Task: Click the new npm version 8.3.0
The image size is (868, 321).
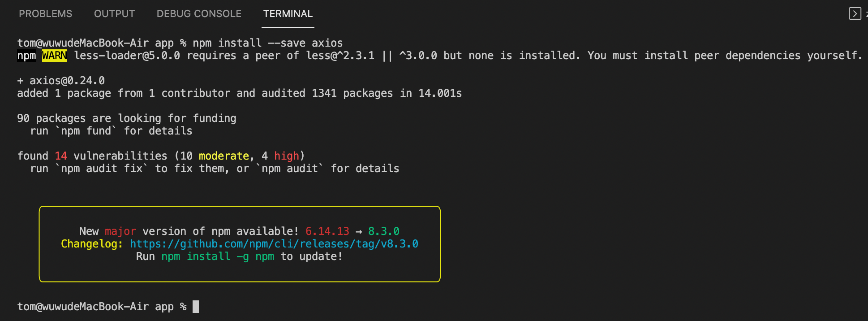Action: (x=383, y=231)
